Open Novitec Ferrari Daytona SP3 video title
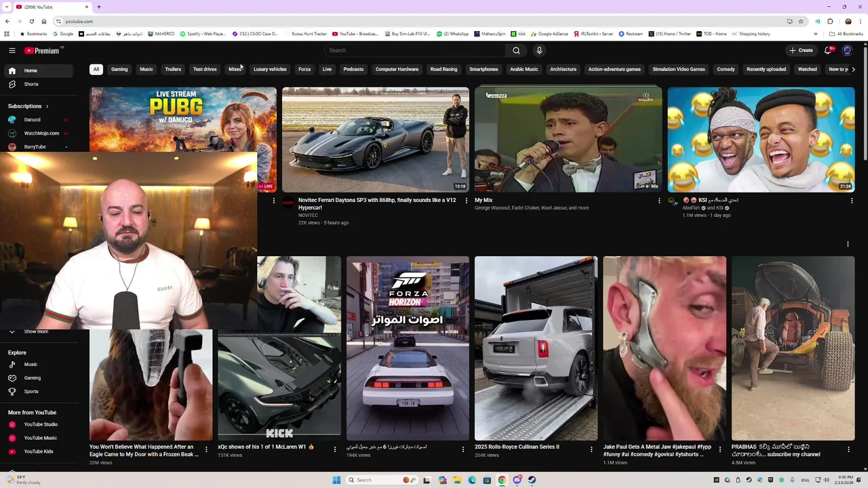 click(x=377, y=204)
